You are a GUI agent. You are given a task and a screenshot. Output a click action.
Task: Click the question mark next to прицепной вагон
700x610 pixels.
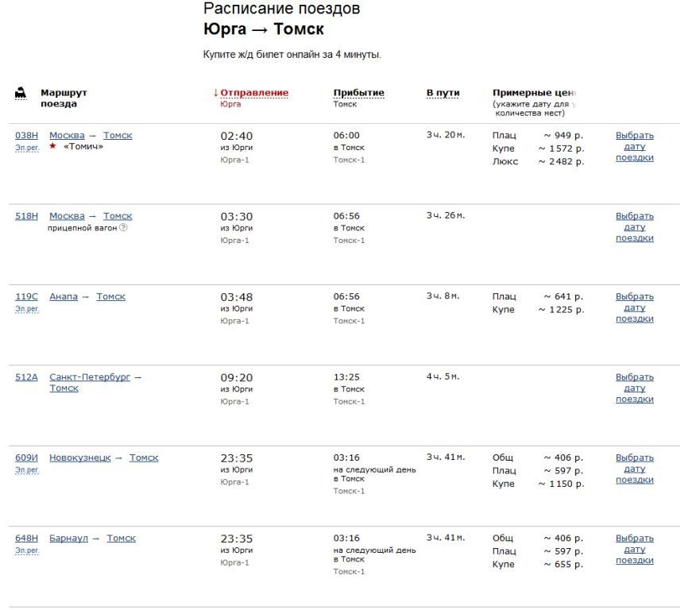[x=123, y=228]
